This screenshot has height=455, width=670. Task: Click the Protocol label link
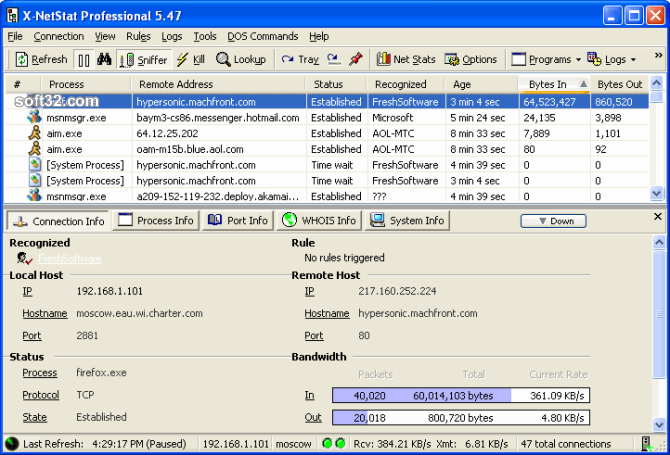(x=41, y=395)
